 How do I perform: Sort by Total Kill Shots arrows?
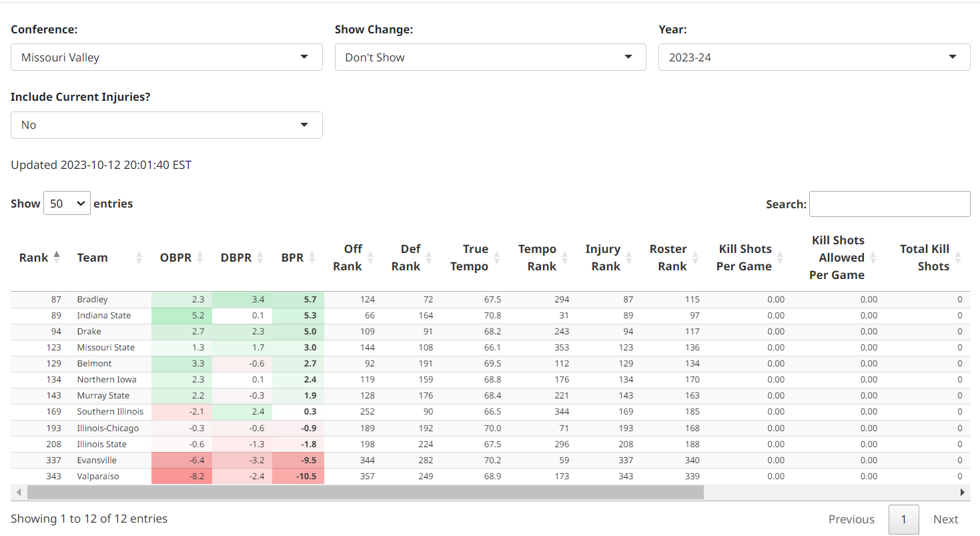point(958,258)
